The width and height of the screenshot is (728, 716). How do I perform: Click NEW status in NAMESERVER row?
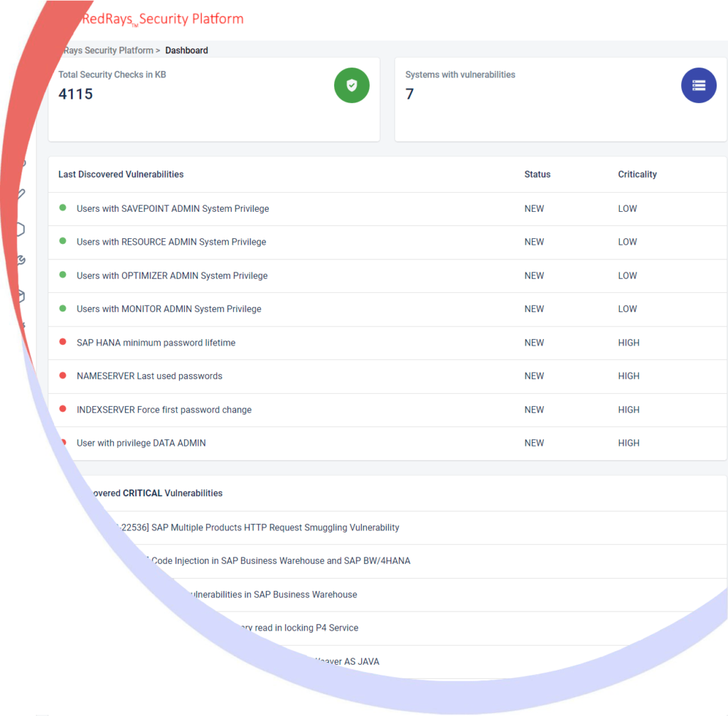(534, 376)
